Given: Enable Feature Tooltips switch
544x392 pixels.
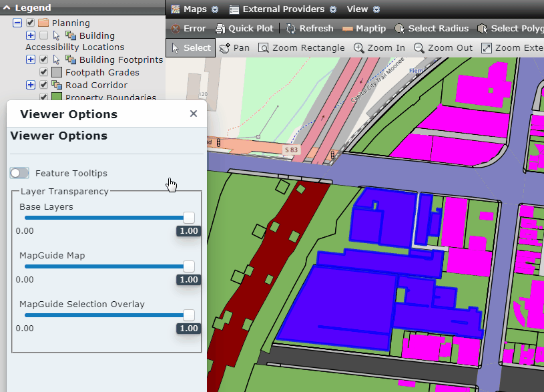Looking at the screenshot, I should [19, 172].
